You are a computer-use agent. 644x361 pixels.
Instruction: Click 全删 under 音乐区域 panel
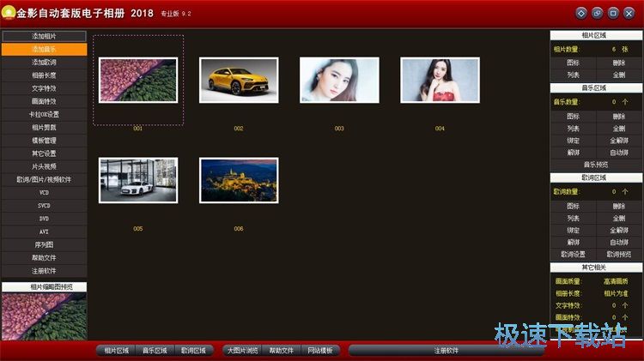(619, 129)
